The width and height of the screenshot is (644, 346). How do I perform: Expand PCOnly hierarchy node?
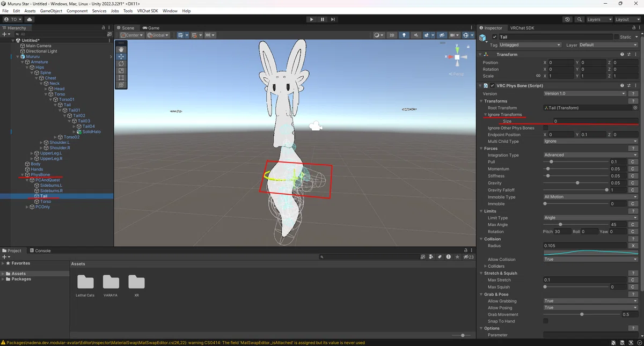tap(27, 207)
